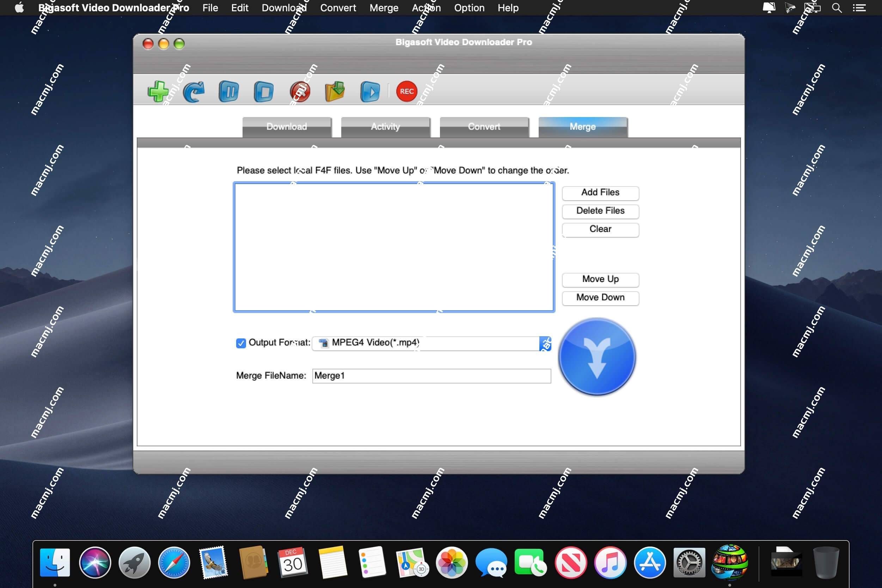Select the Merge tab
Screen dimensions: 882x588
[x=582, y=126]
